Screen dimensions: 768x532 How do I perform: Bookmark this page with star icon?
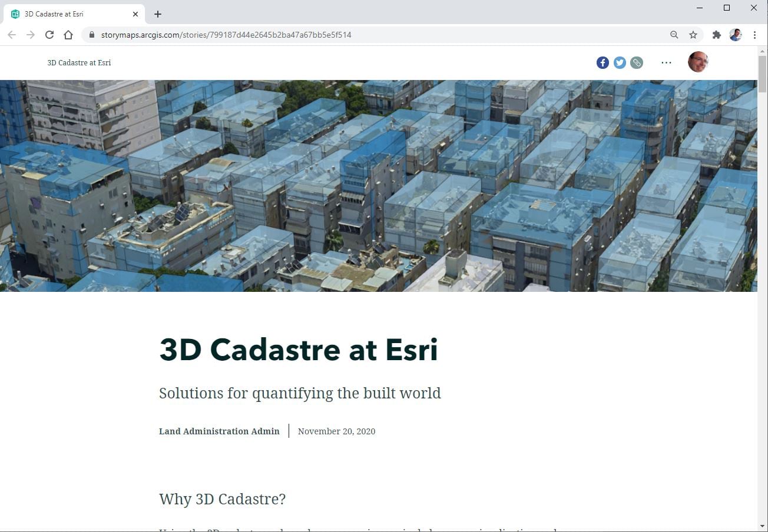[693, 35]
